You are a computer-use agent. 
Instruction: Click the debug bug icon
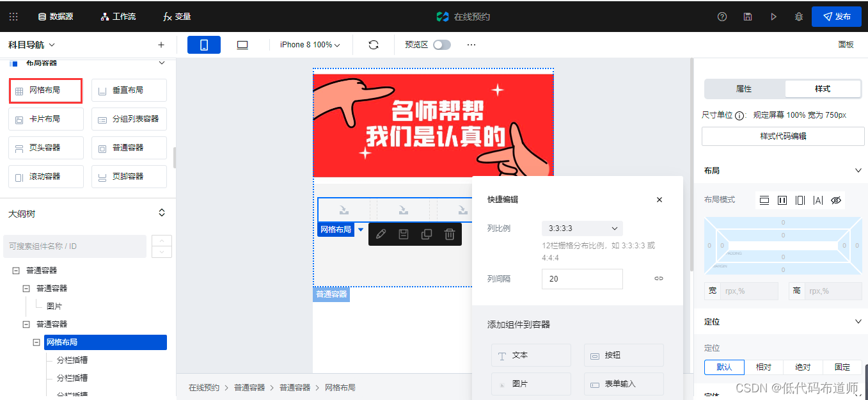799,17
